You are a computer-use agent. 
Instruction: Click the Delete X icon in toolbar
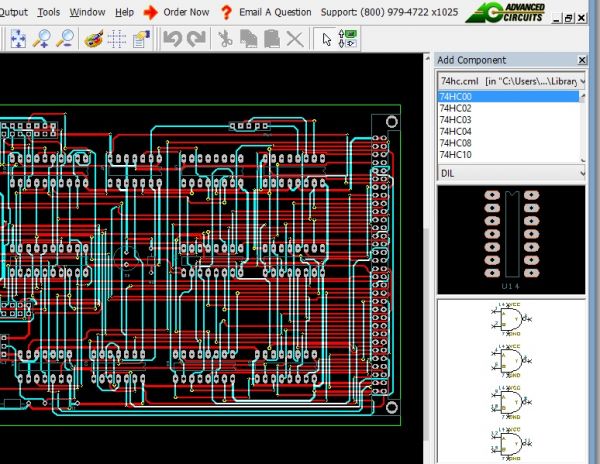click(294, 39)
